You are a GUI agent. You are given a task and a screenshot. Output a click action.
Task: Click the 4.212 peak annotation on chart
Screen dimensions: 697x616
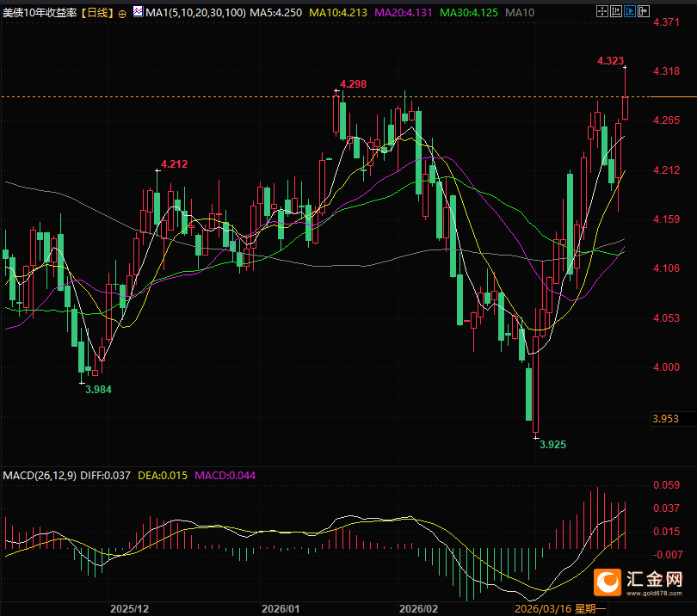(174, 164)
